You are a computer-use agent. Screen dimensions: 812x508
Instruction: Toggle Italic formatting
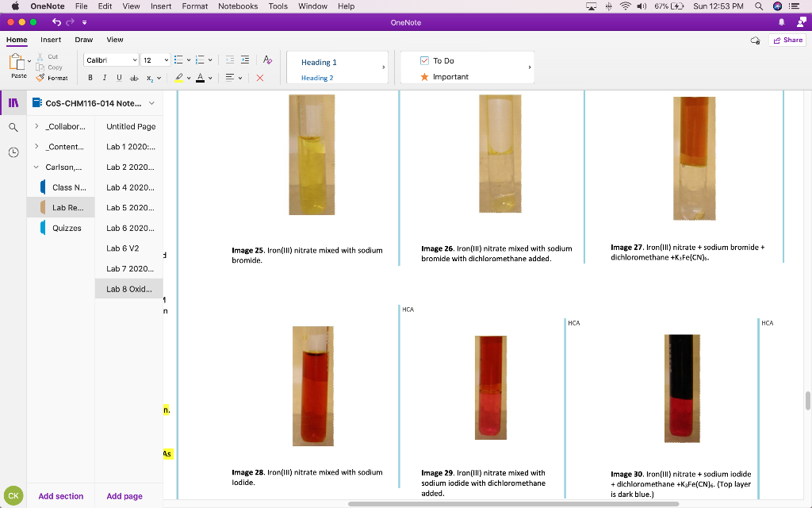pyautogui.click(x=105, y=78)
